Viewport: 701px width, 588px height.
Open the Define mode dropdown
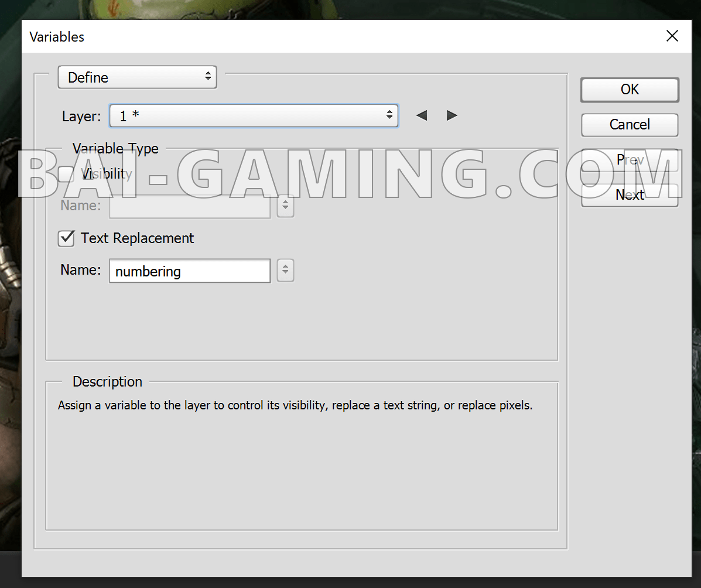click(137, 77)
